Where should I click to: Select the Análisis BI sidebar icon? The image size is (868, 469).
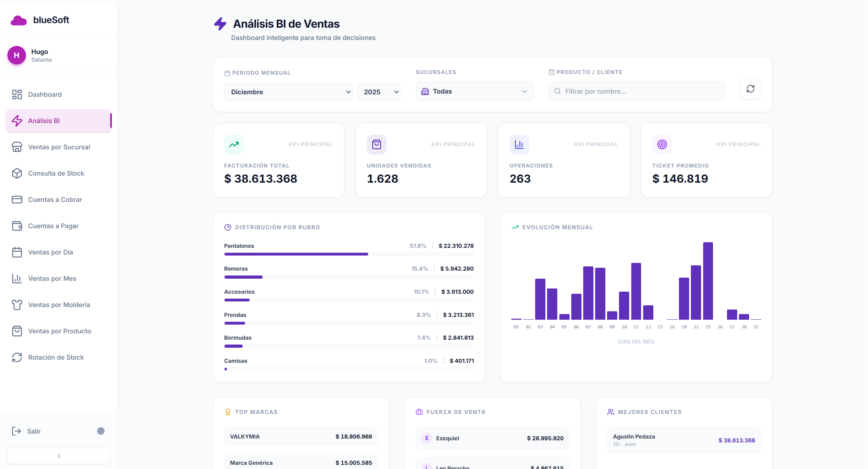[x=17, y=121]
